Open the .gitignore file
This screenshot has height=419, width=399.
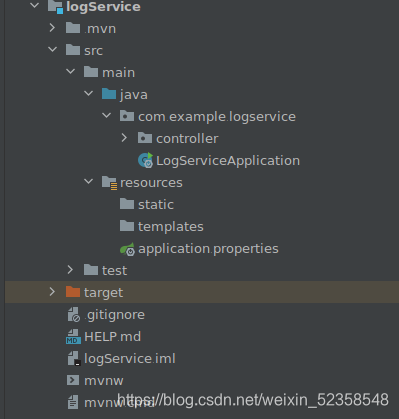point(114,315)
